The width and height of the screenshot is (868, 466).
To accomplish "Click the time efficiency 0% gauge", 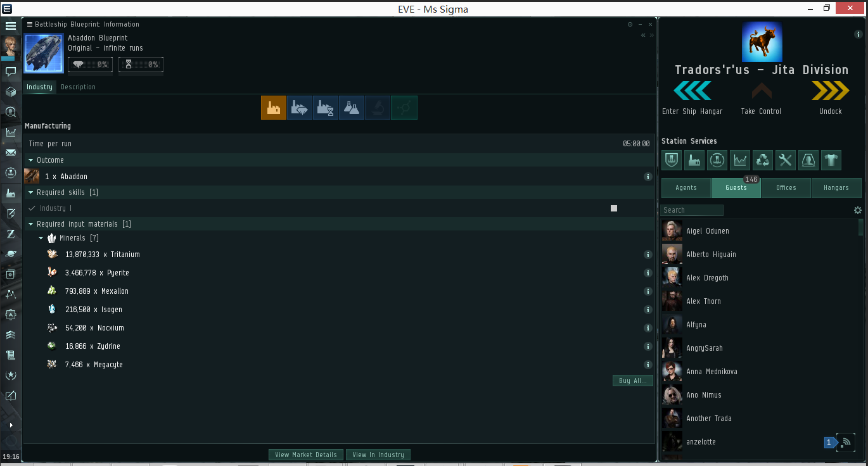I will 141,65.
